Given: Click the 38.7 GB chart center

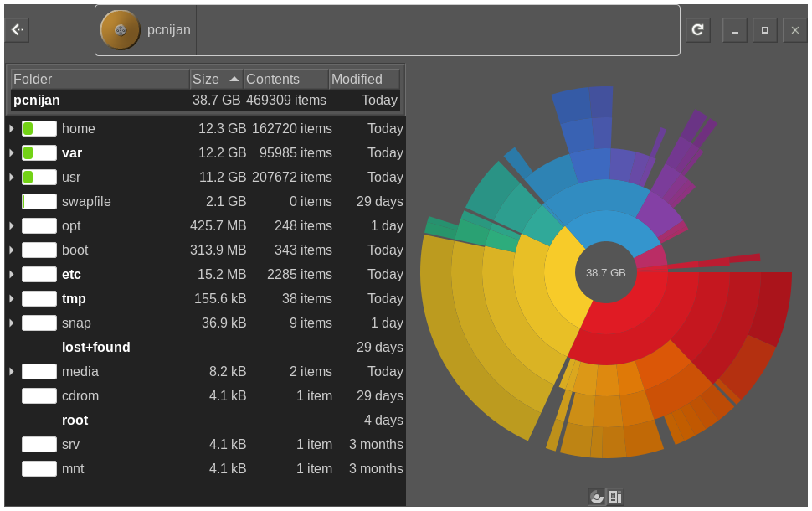Looking at the screenshot, I should coord(605,273).
